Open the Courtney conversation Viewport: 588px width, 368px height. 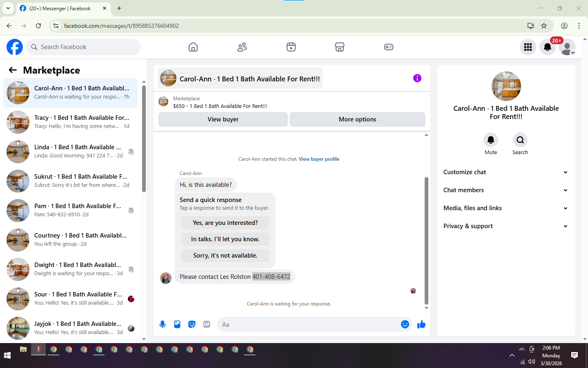70,240
